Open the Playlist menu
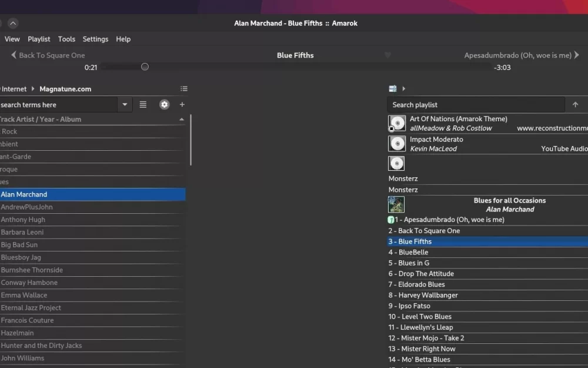 click(x=39, y=39)
